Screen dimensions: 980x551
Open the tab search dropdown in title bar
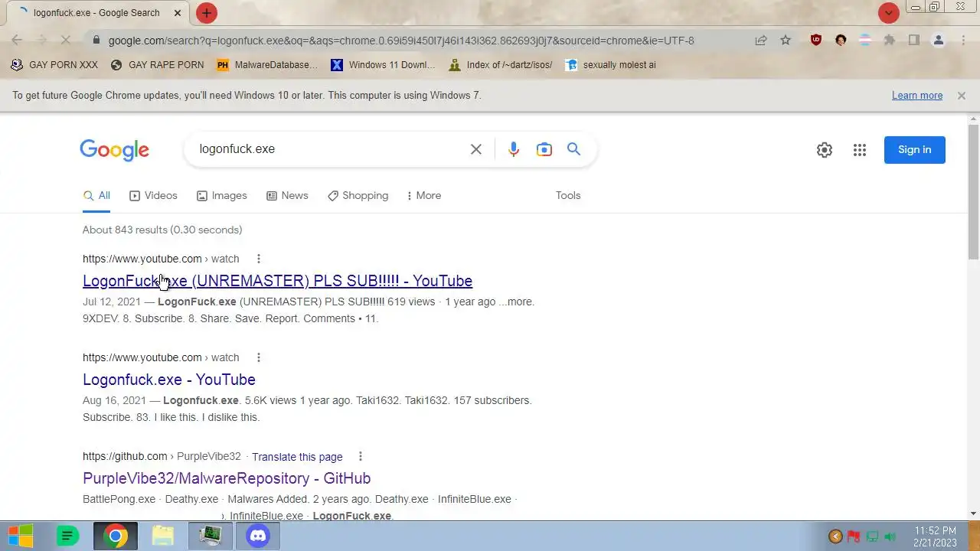pos(888,13)
